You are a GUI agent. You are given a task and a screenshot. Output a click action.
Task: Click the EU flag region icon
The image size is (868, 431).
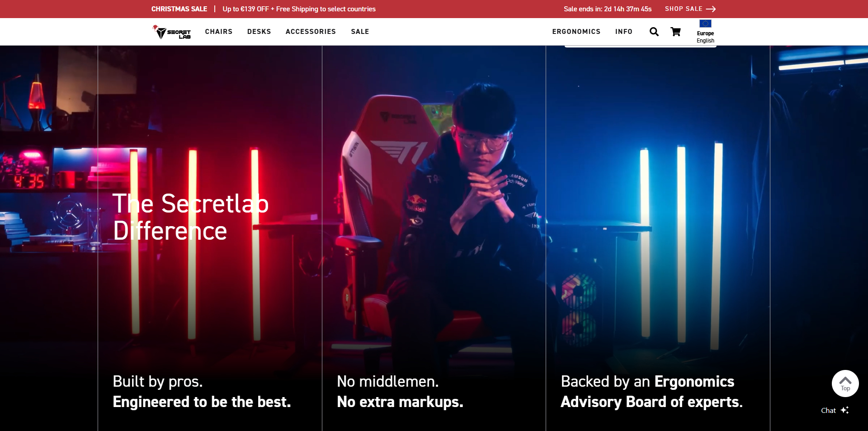click(x=705, y=24)
